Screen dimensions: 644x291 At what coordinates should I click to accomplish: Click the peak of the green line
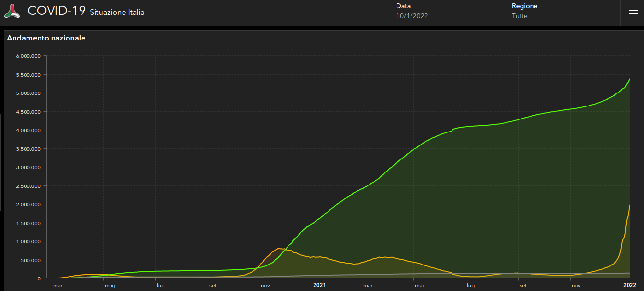coord(630,78)
